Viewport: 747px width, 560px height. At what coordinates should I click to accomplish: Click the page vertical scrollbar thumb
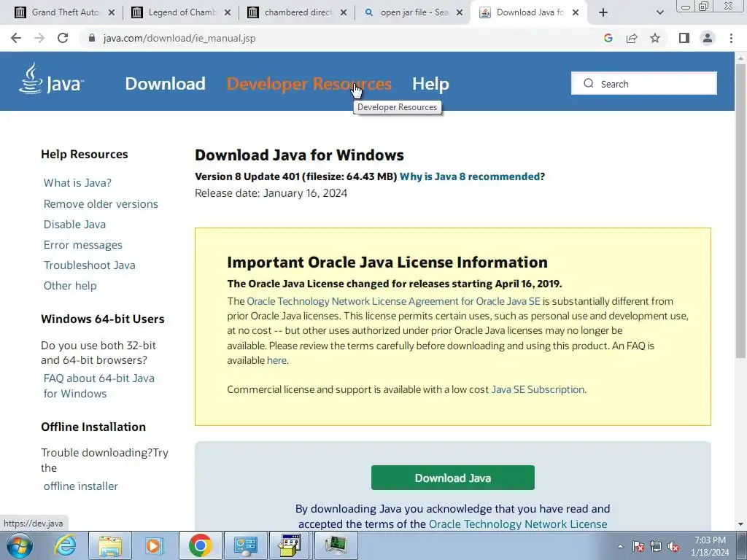coord(740,209)
